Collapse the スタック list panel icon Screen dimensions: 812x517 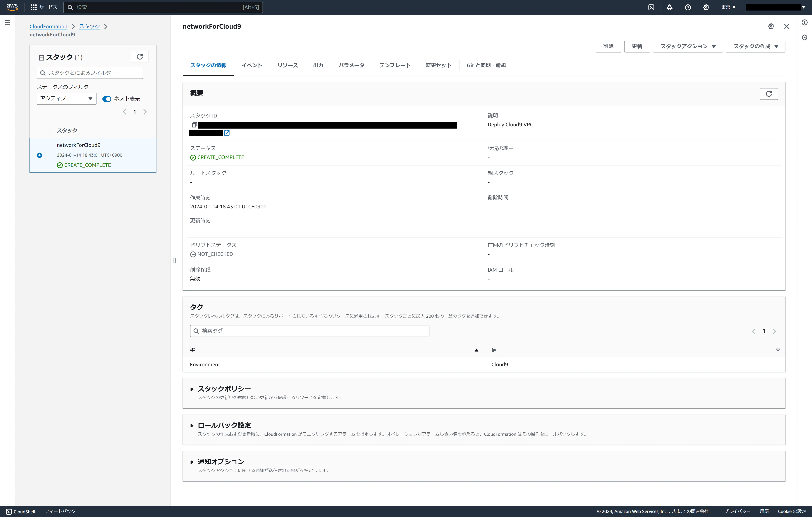[42, 58]
